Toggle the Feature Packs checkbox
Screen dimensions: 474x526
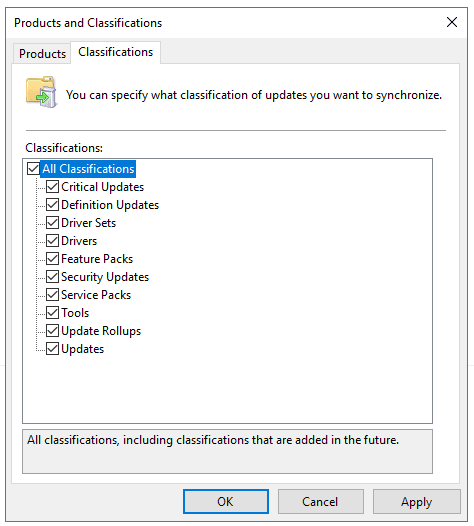(x=53, y=259)
